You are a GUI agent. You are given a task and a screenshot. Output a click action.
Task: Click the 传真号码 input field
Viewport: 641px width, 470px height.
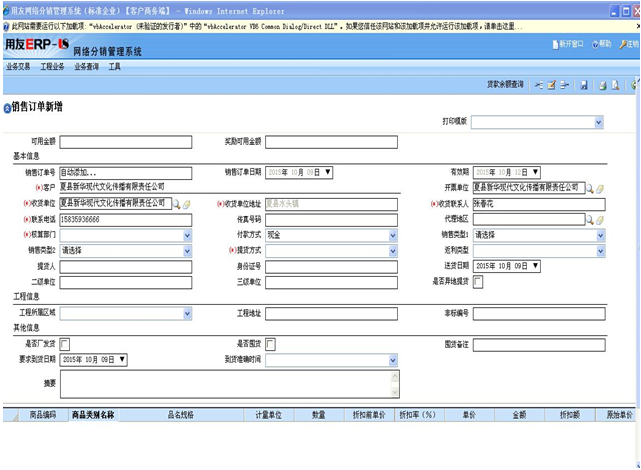pos(331,220)
